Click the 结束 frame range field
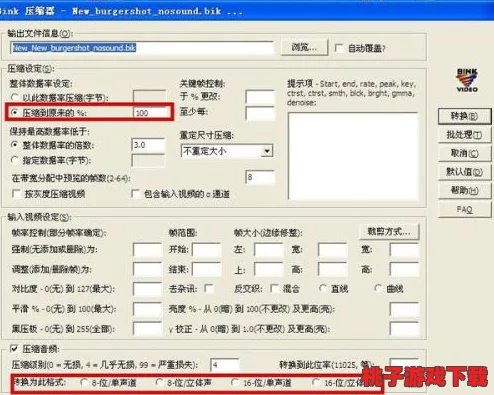This screenshot has width=494, height=395. pos(207,269)
